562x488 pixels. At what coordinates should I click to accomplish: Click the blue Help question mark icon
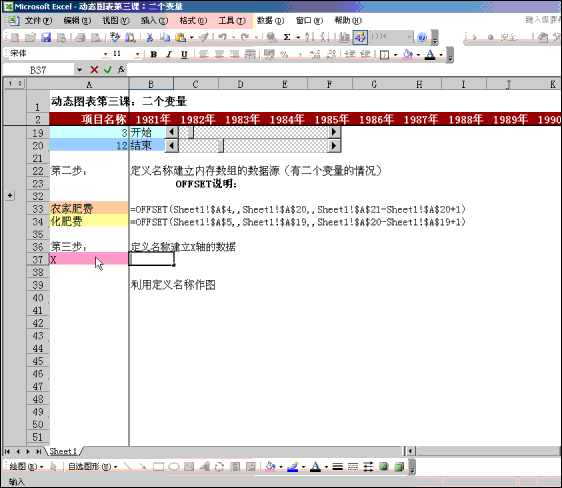pos(422,37)
